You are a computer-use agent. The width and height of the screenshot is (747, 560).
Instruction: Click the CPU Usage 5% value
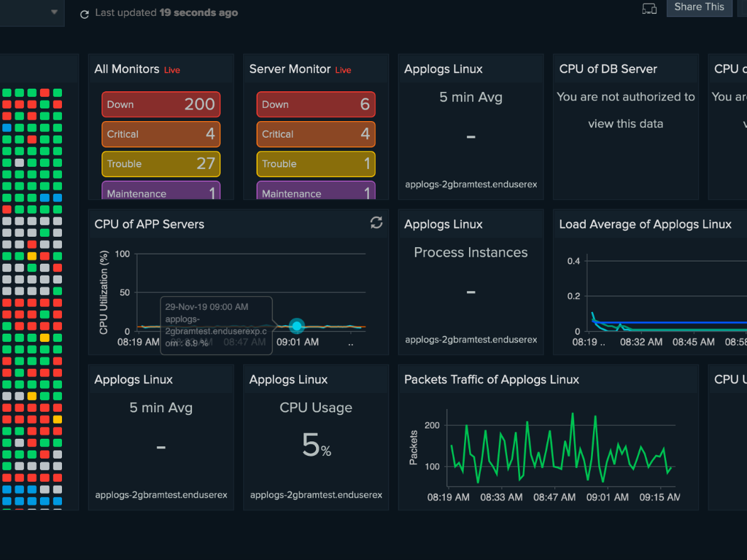(316, 444)
